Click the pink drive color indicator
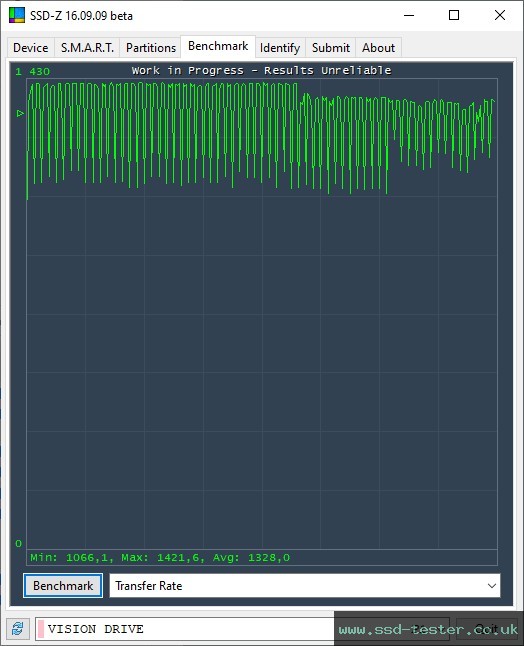Viewport: 524px width, 646px height. (x=41, y=629)
